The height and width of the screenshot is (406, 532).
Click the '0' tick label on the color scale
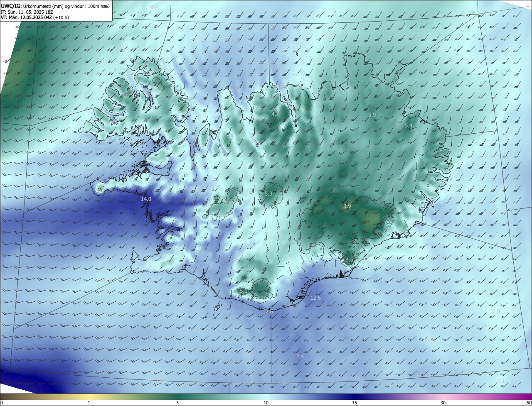point(2,403)
